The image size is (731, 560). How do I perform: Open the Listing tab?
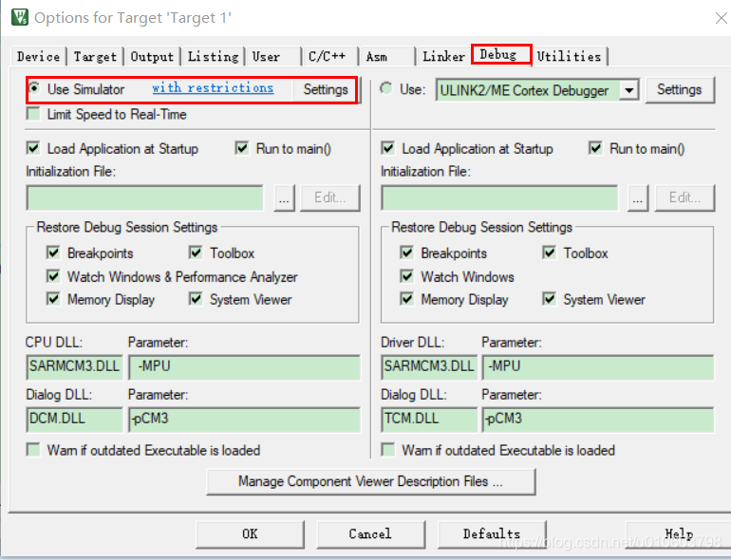point(213,56)
